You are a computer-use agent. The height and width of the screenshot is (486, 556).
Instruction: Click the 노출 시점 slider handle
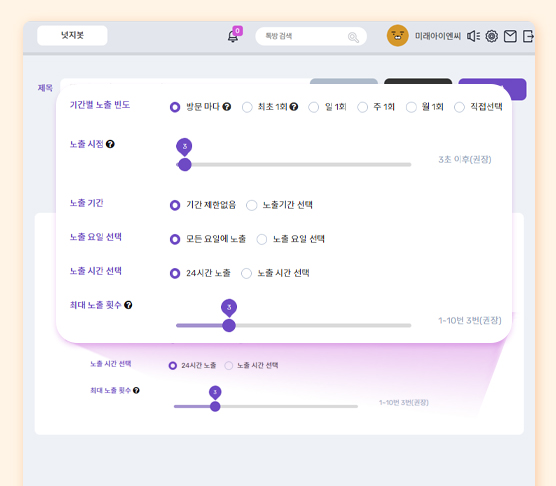click(x=184, y=164)
